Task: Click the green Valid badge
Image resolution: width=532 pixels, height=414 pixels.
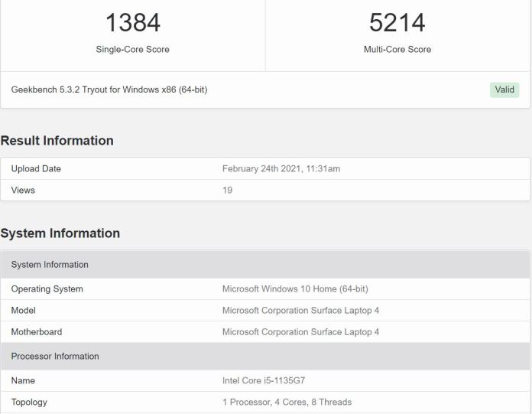Action: (504, 90)
